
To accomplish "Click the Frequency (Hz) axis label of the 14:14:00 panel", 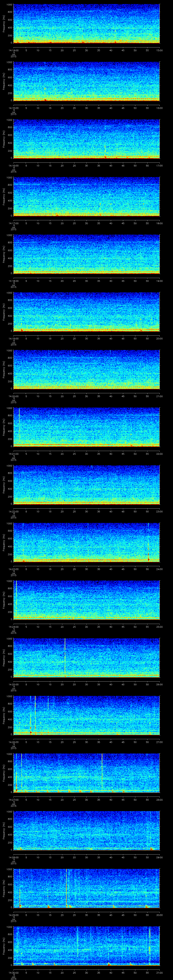I will coord(4,24).
